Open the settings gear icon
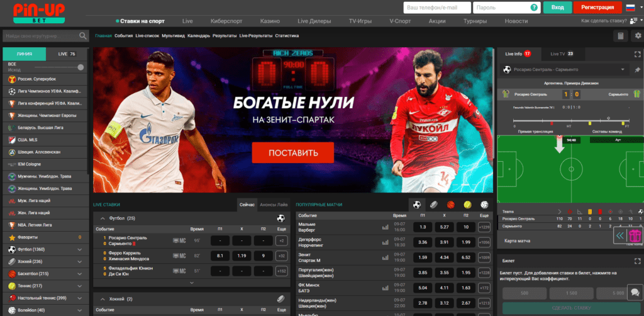This screenshot has width=644, height=316. point(638,36)
